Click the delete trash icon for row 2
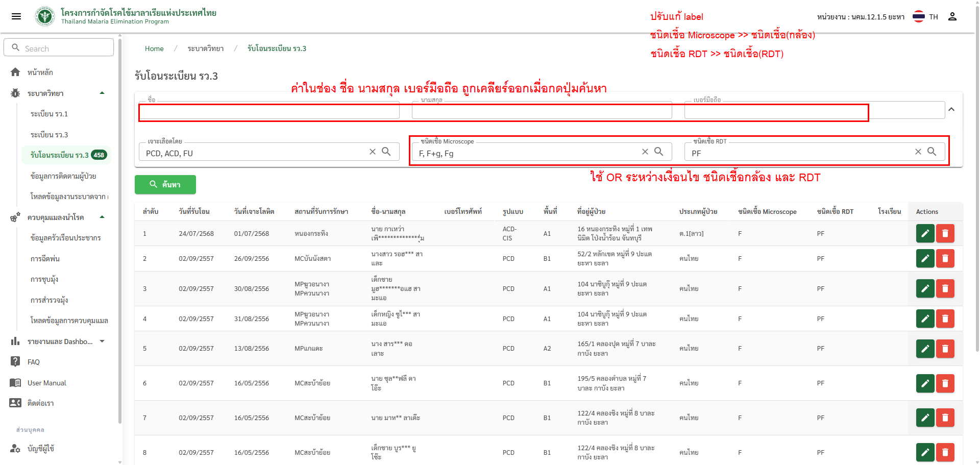This screenshot has width=980, height=465. tap(945, 258)
